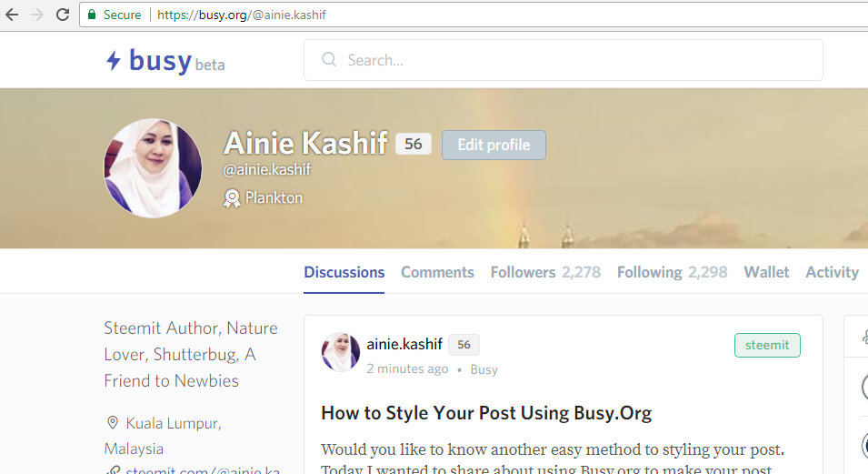The height and width of the screenshot is (474, 868).
Task: Click the location pin icon
Action: pos(113,423)
